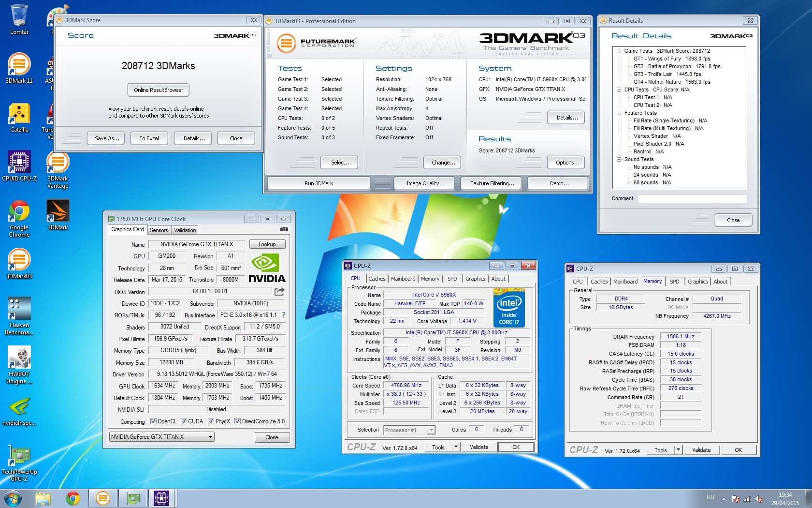Open the HWBOT Unigine desktop icon

pos(19,365)
